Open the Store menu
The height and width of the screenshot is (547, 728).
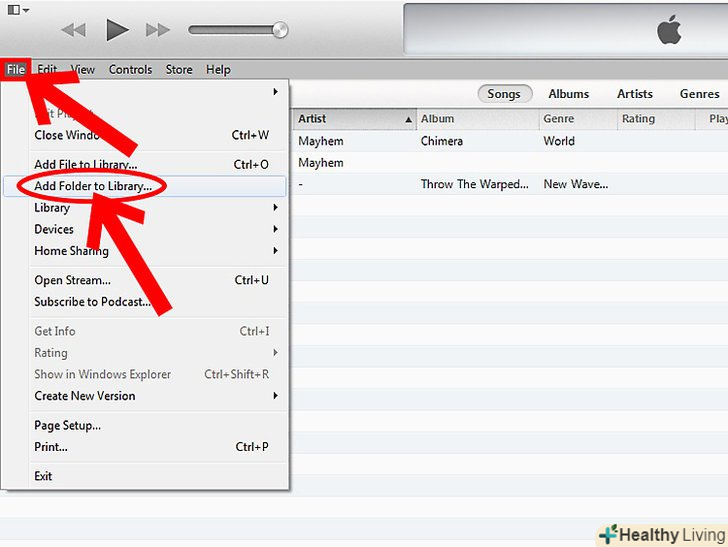(179, 70)
